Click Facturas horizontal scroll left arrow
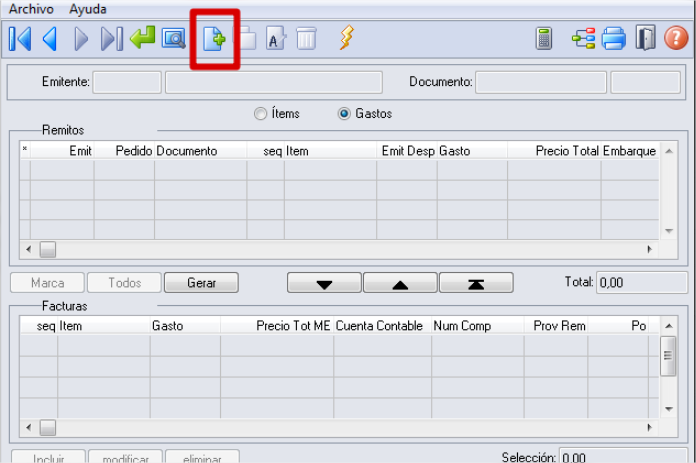 (29, 427)
